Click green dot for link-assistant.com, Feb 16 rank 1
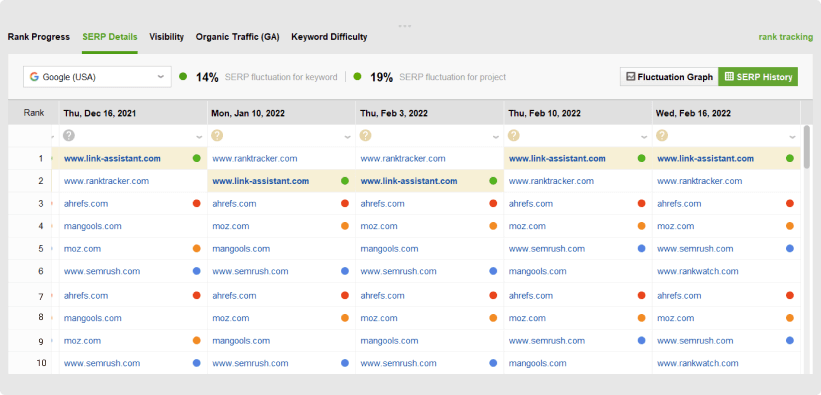The image size is (821, 395). tap(790, 158)
